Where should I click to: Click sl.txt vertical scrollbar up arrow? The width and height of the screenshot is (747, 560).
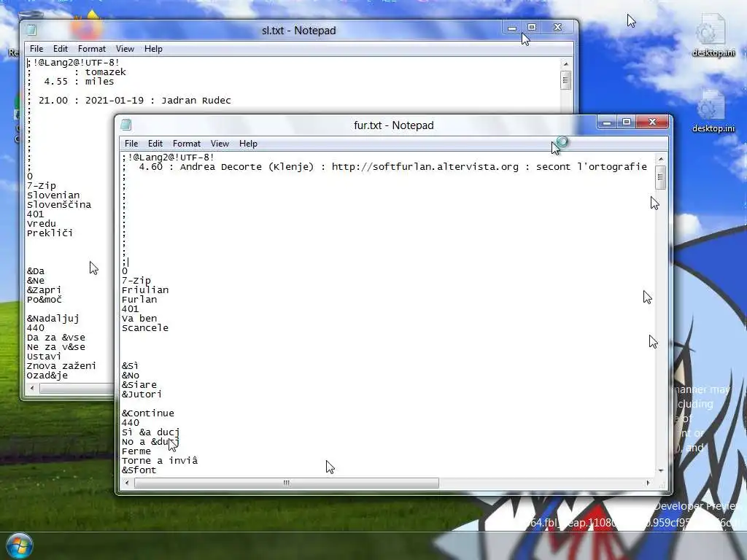pyautogui.click(x=566, y=64)
